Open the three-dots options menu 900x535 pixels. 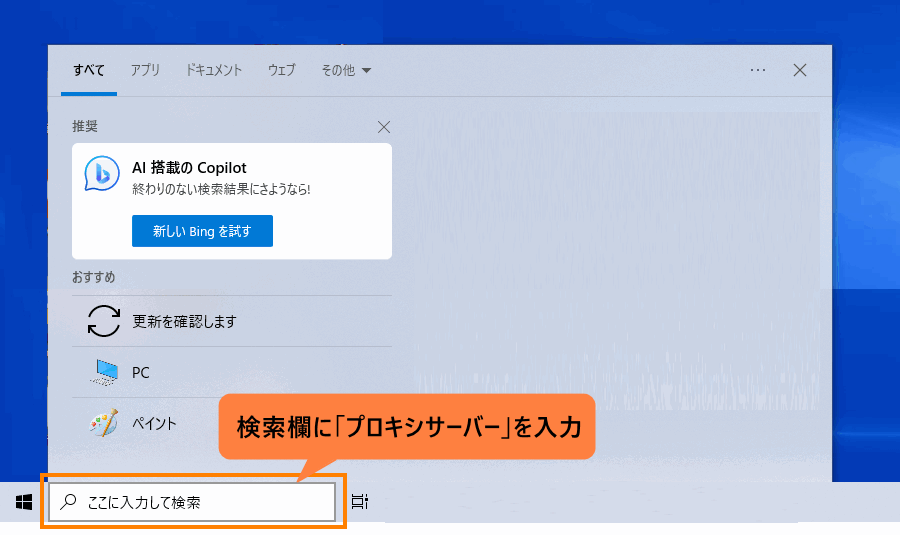click(758, 70)
